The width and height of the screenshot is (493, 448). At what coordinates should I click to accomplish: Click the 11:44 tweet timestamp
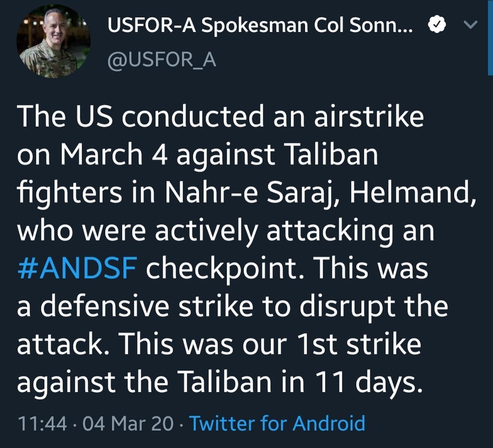click(42, 423)
